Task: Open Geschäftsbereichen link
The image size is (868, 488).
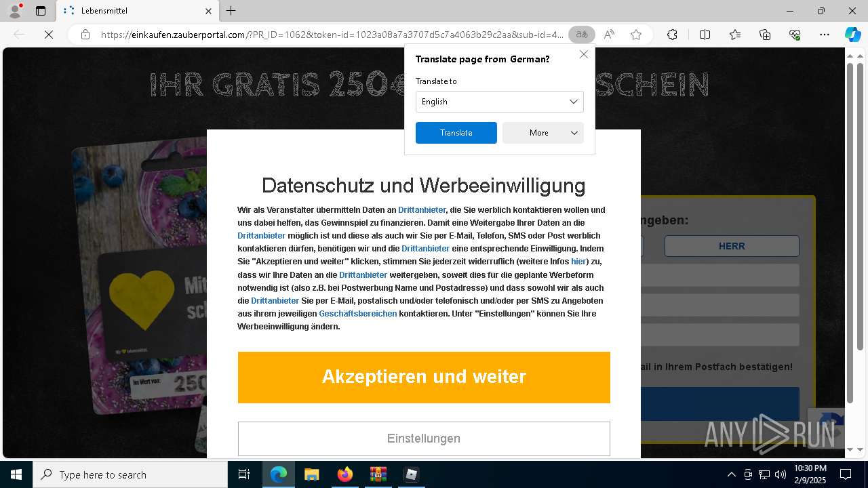Action: coord(357,314)
